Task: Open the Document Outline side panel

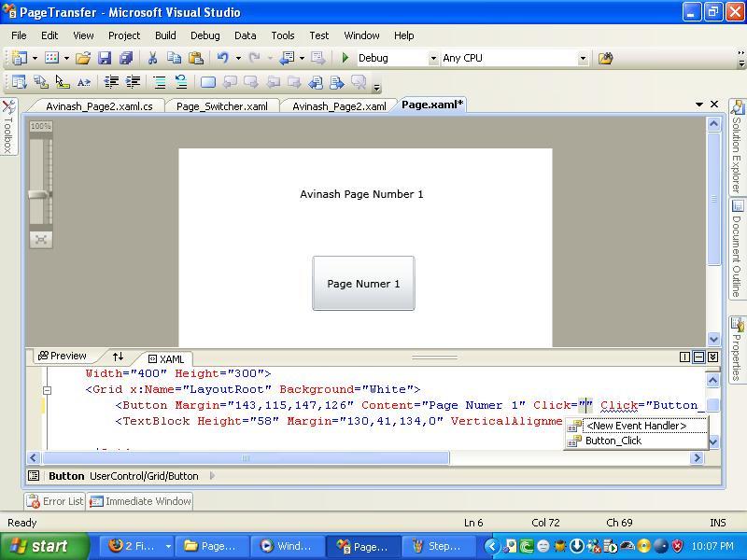Action: coord(738,249)
